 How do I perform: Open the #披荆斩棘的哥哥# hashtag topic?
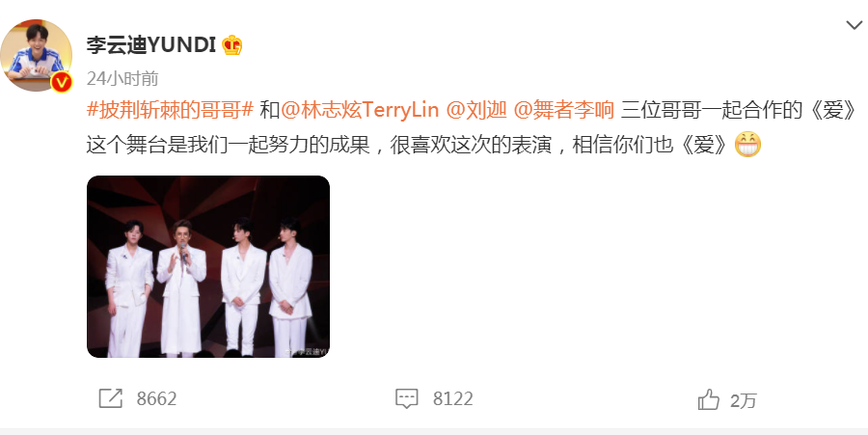pos(170,110)
